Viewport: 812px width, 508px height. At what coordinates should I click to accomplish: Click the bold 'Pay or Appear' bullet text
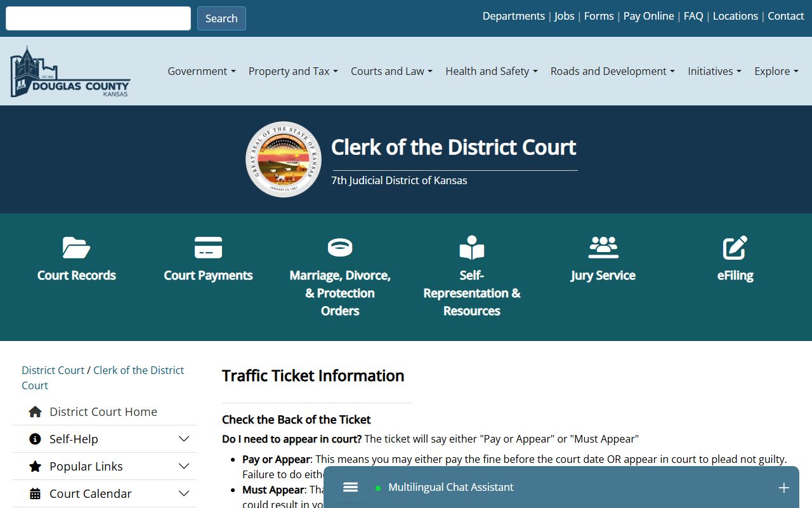coord(277,459)
